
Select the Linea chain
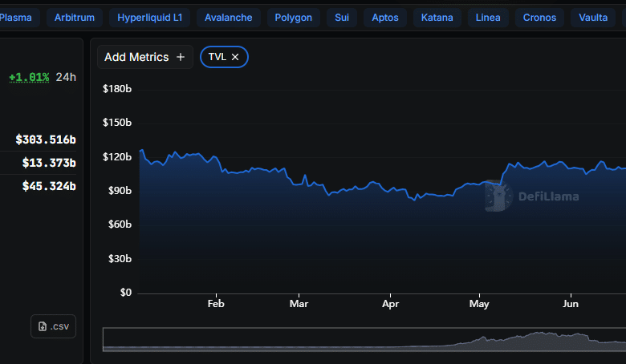487,17
